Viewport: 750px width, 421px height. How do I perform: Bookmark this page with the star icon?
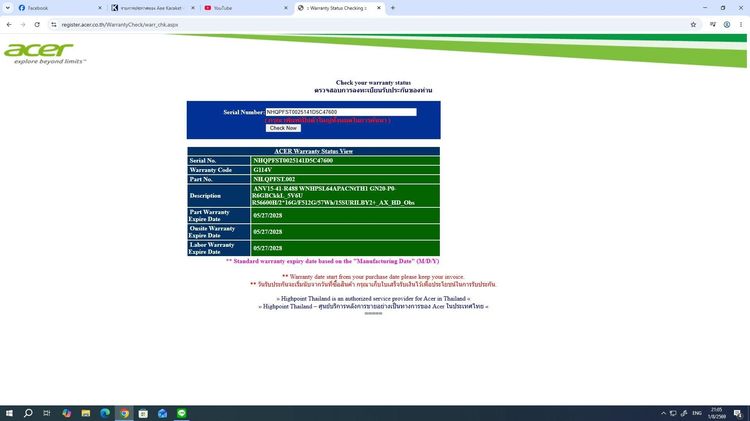pos(693,24)
